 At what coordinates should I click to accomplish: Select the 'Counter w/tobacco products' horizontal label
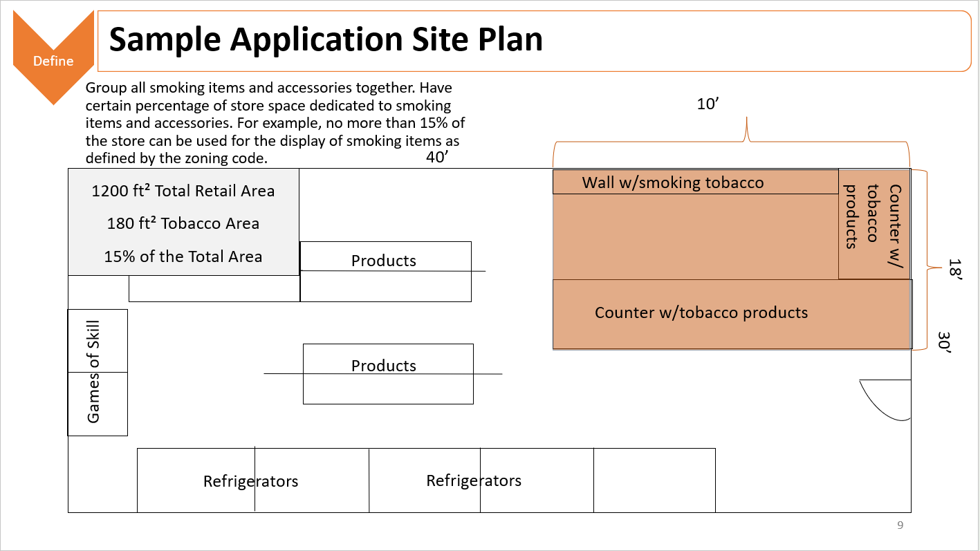[701, 312]
